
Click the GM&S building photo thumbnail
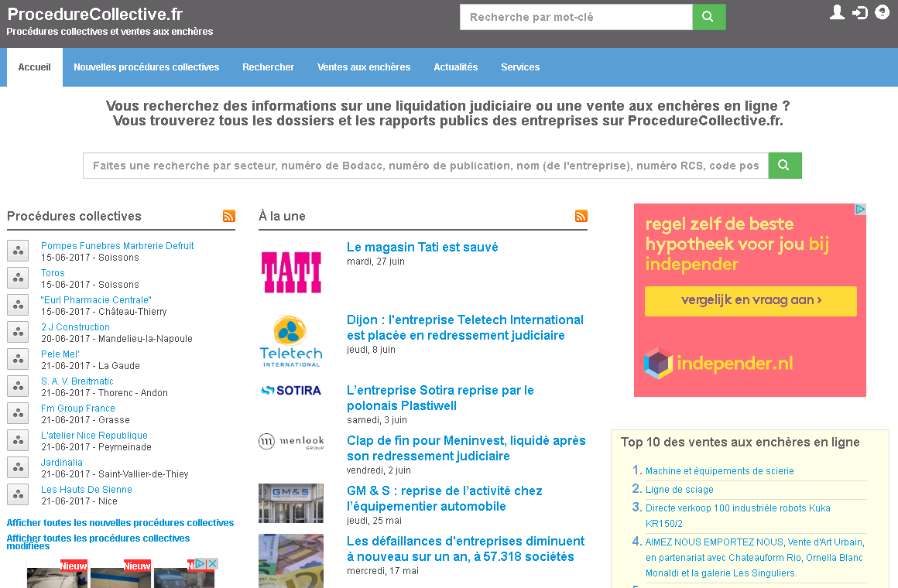click(x=291, y=503)
